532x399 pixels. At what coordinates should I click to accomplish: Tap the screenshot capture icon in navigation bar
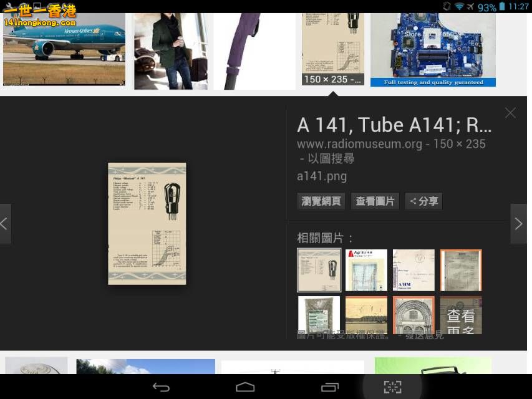392,387
